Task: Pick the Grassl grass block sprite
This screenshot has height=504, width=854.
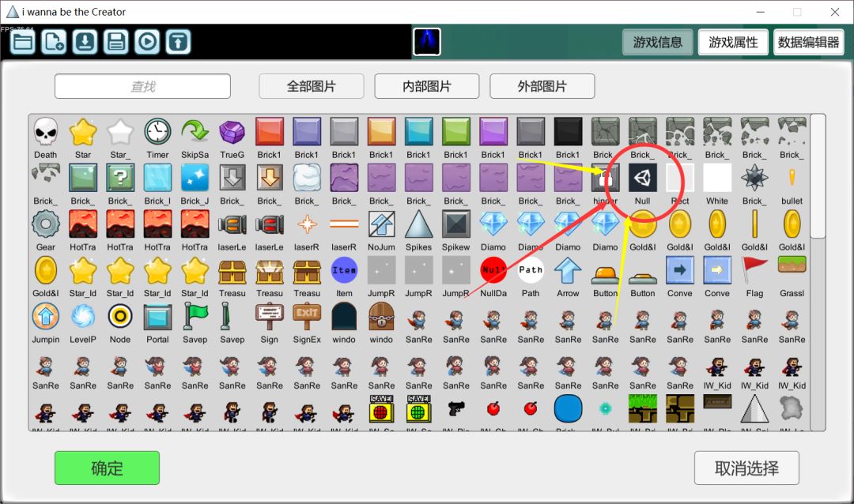Action: pos(792,265)
